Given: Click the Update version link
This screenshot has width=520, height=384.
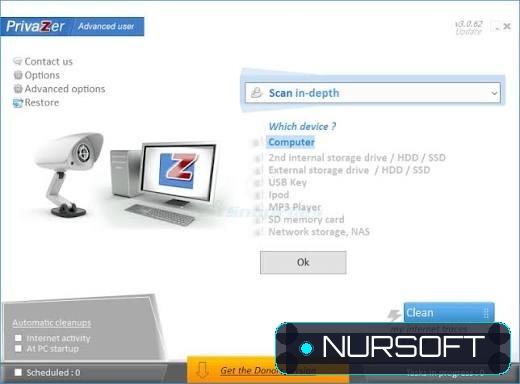Looking at the screenshot, I should 468,32.
